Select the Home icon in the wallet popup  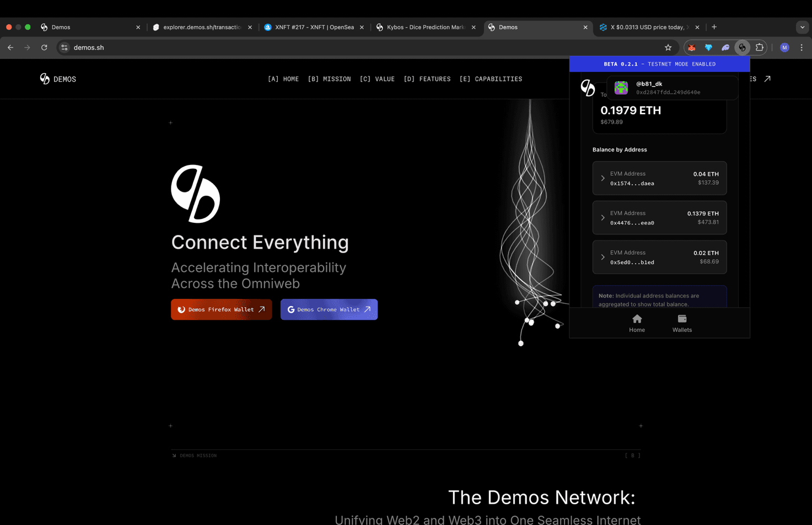[637, 323]
